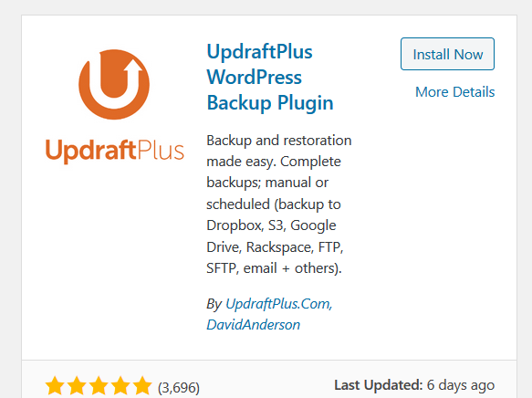Click the fifth rating star
This screenshot has width=532, height=398.
point(142,386)
